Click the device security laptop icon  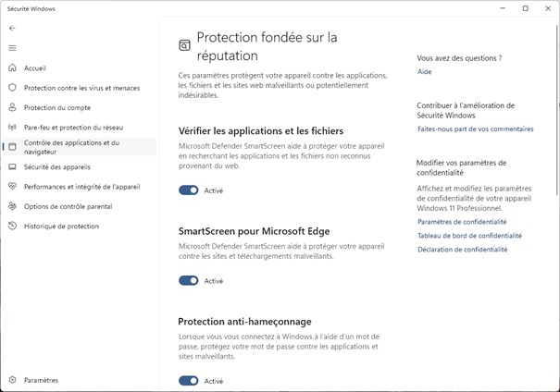tap(12, 167)
